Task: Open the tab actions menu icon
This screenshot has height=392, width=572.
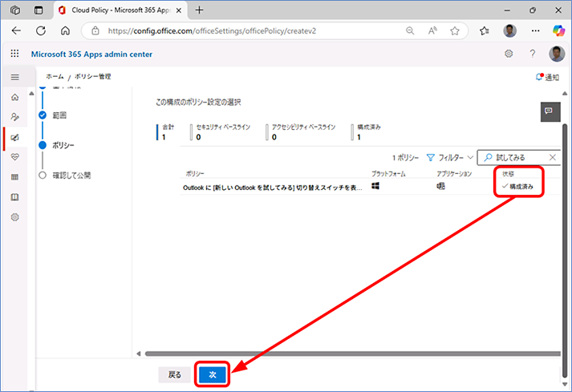Action: tap(39, 10)
